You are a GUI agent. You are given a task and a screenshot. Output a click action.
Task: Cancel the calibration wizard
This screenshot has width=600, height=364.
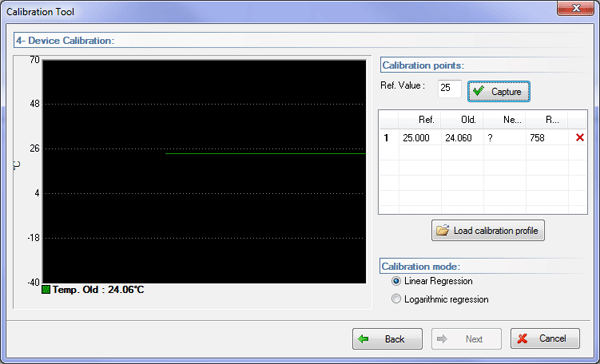(x=545, y=338)
